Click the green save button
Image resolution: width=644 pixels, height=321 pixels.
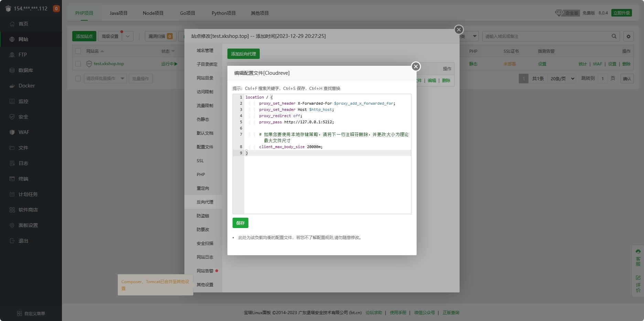click(240, 223)
